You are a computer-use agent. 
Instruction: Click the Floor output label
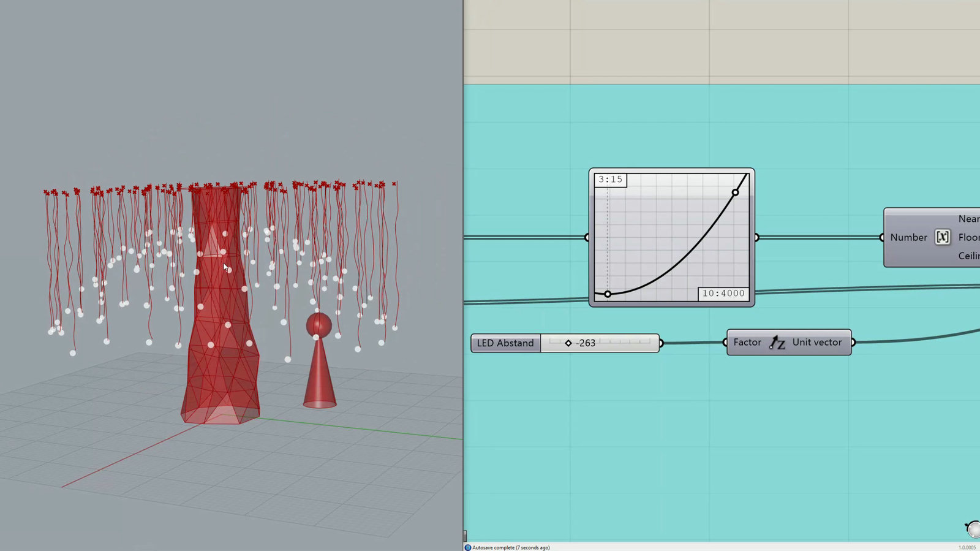(969, 237)
